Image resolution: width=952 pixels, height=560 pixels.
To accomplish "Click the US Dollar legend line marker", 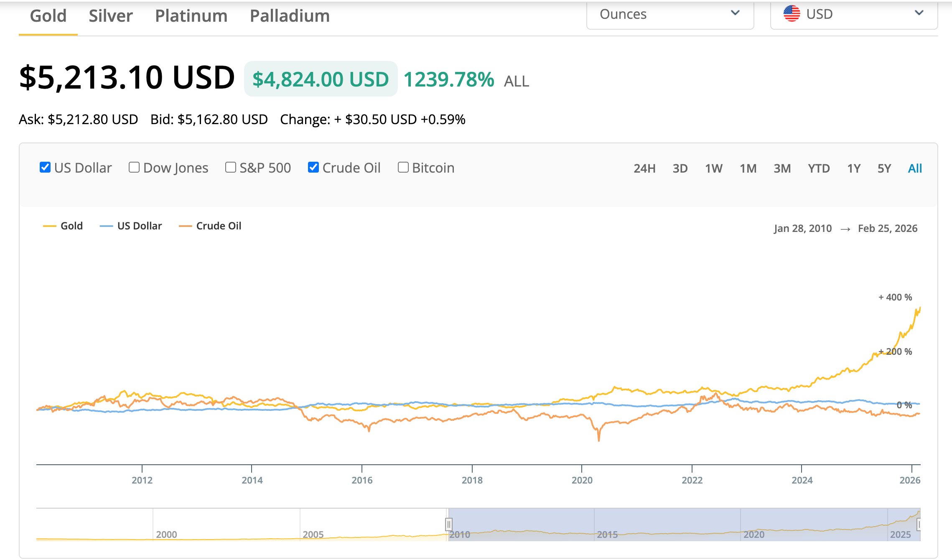I will point(107,226).
